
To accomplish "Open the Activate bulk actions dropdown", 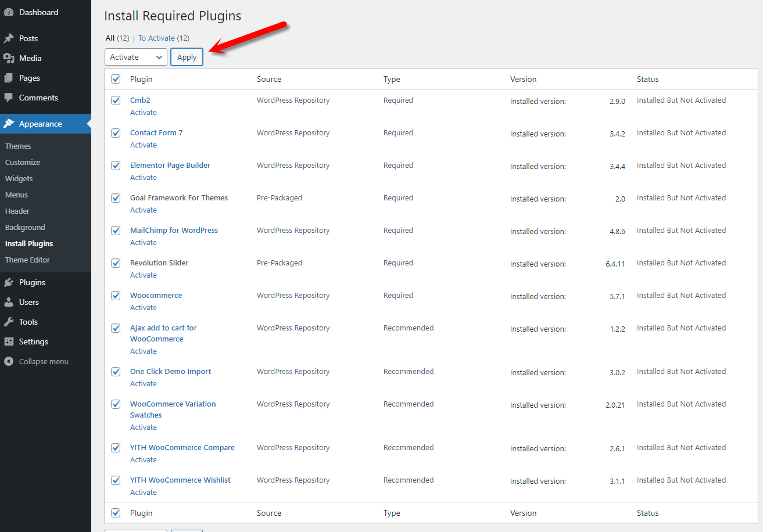I will tap(136, 57).
